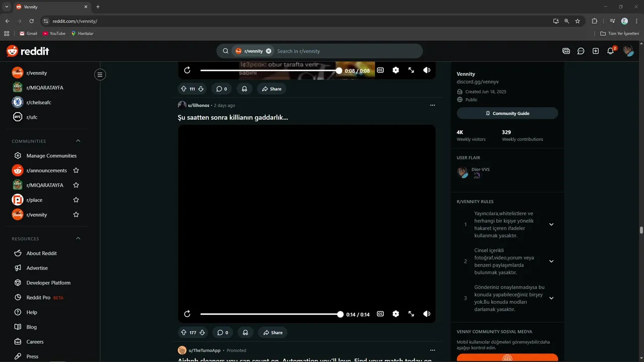Downvote the post with 111 votes

pos(201,88)
